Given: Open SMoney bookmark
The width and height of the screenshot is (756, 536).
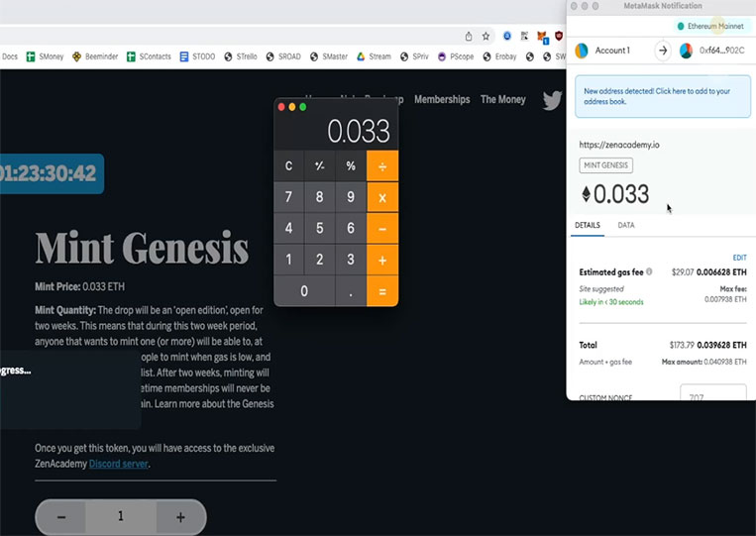Looking at the screenshot, I should coord(46,56).
